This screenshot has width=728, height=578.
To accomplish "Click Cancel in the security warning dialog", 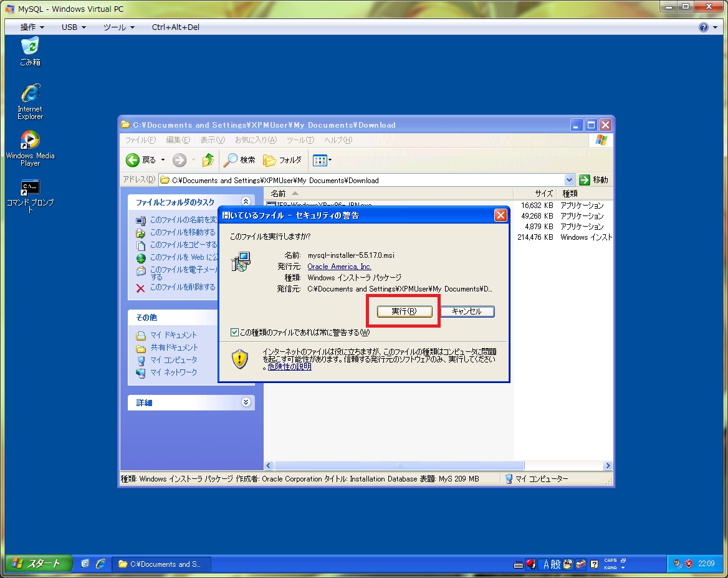I will coord(467,311).
